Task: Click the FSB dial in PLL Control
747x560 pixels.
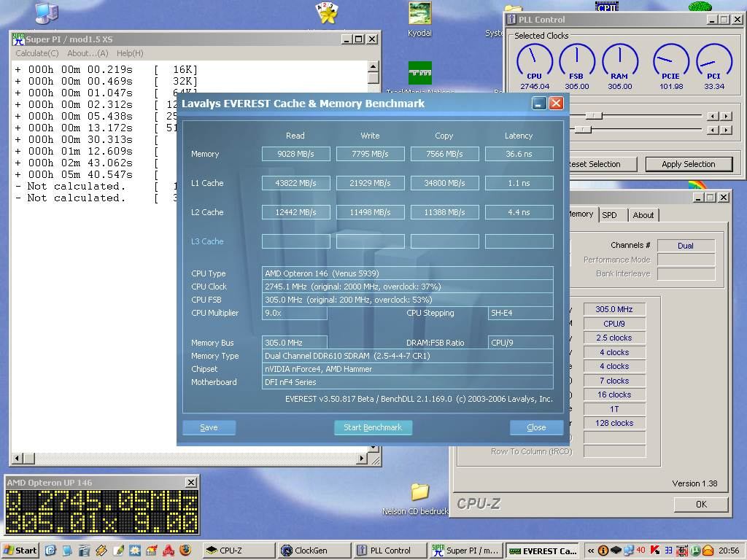Action: [x=576, y=61]
